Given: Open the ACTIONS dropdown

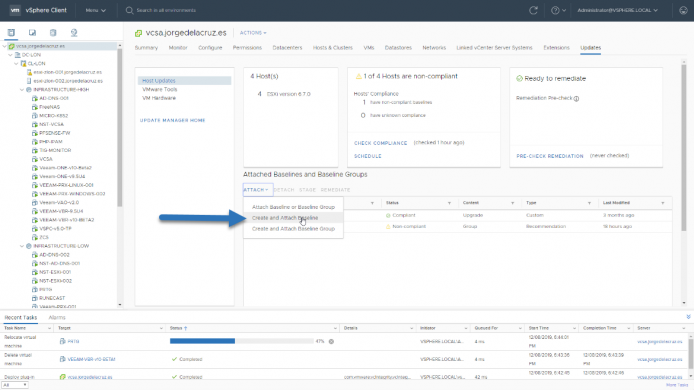Looking at the screenshot, I should (x=253, y=33).
